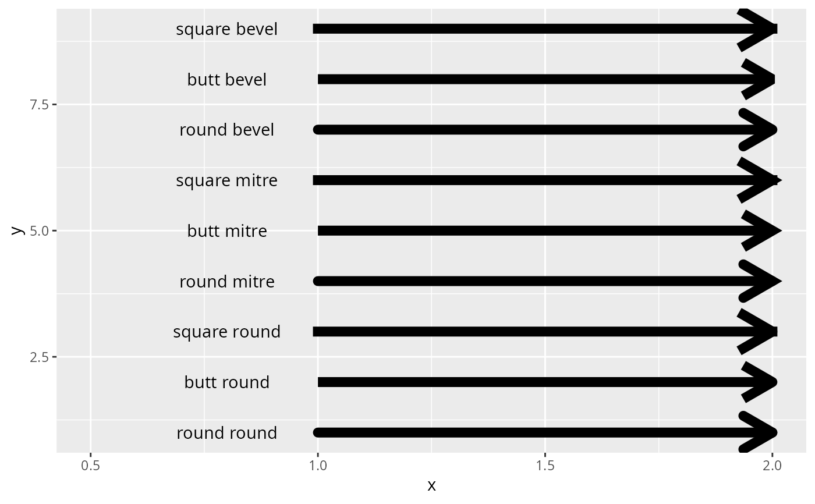Select the arrowhead of the butt round arrow
The image size is (815, 504).
click(x=764, y=382)
